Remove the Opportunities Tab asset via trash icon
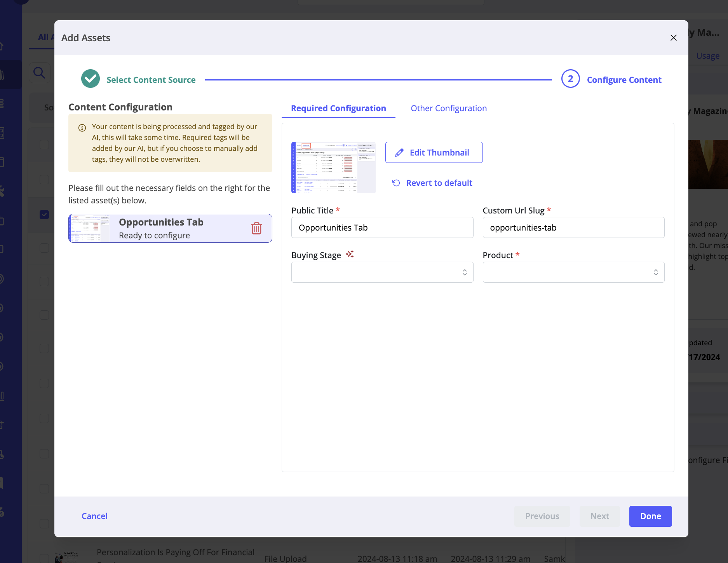728x563 pixels. tap(256, 228)
